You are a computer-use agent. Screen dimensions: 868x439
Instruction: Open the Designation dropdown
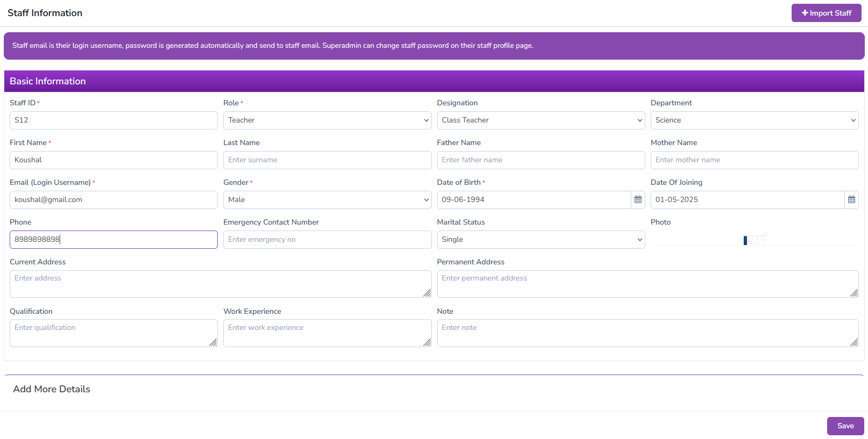pyautogui.click(x=540, y=120)
